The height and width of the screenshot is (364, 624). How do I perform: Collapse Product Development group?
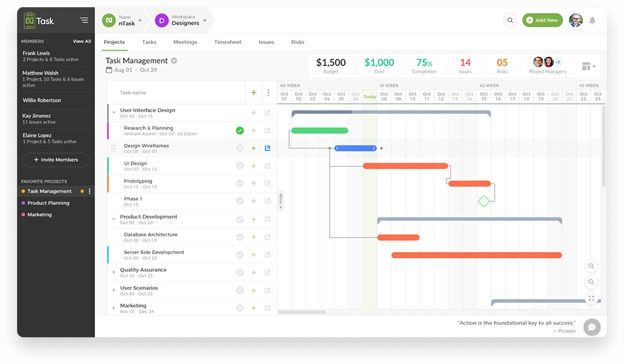point(114,219)
